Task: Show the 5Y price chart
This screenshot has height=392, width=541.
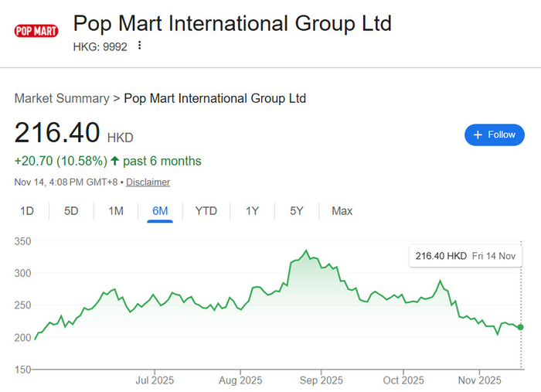Action: (297, 210)
